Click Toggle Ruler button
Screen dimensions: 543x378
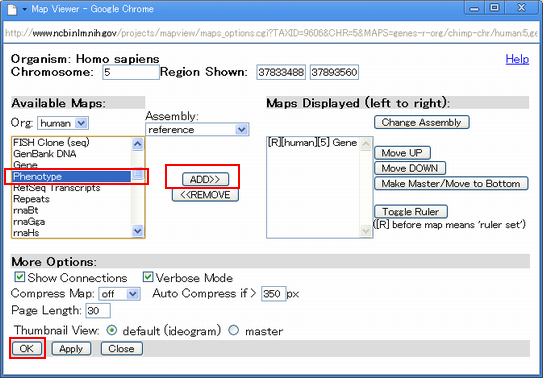pyautogui.click(x=411, y=212)
